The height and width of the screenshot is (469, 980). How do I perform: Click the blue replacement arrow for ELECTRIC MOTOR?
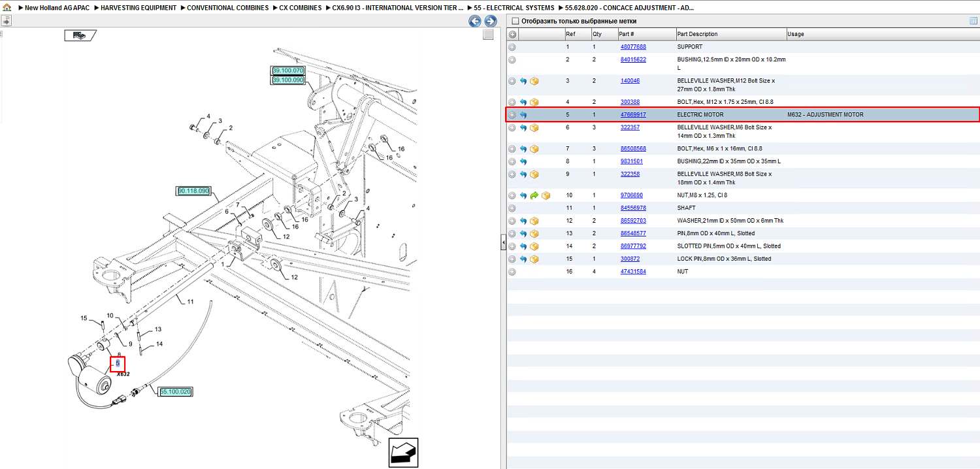click(x=523, y=115)
